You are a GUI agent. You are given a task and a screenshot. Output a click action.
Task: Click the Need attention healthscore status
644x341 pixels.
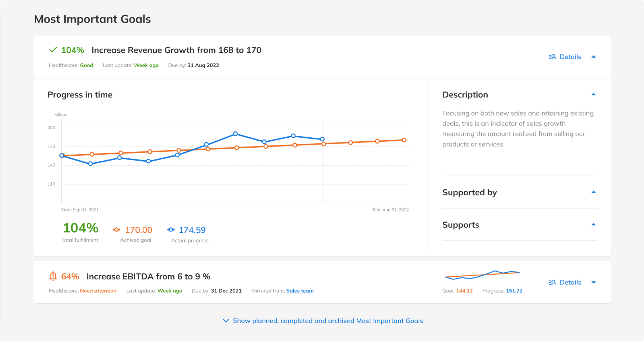pyautogui.click(x=98, y=291)
